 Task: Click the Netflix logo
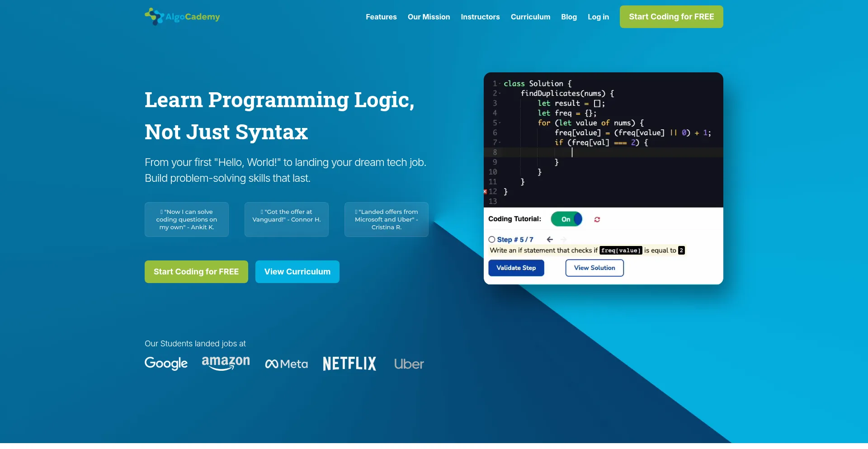(x=349, y=364)
